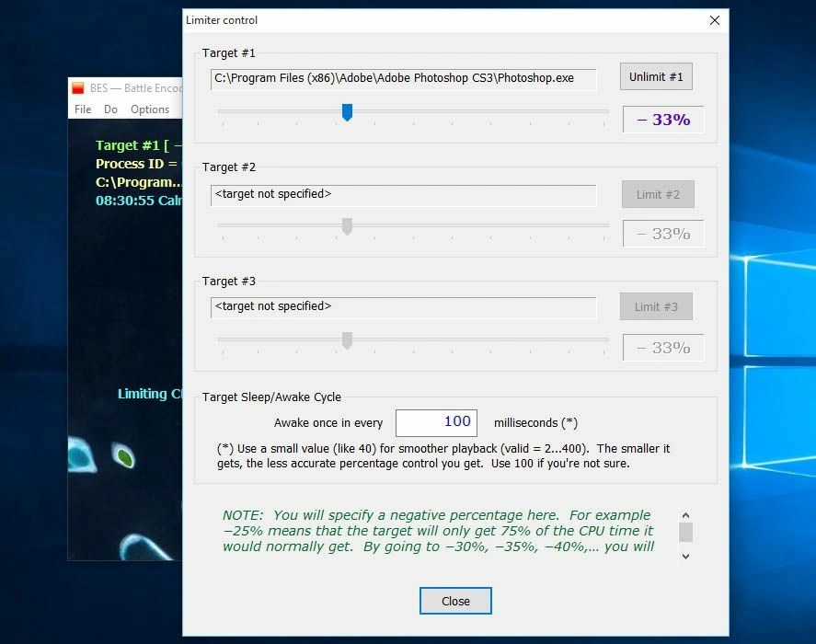The image size is (816, 644).
Task: Open the Do menu
Action: [110, 109]
